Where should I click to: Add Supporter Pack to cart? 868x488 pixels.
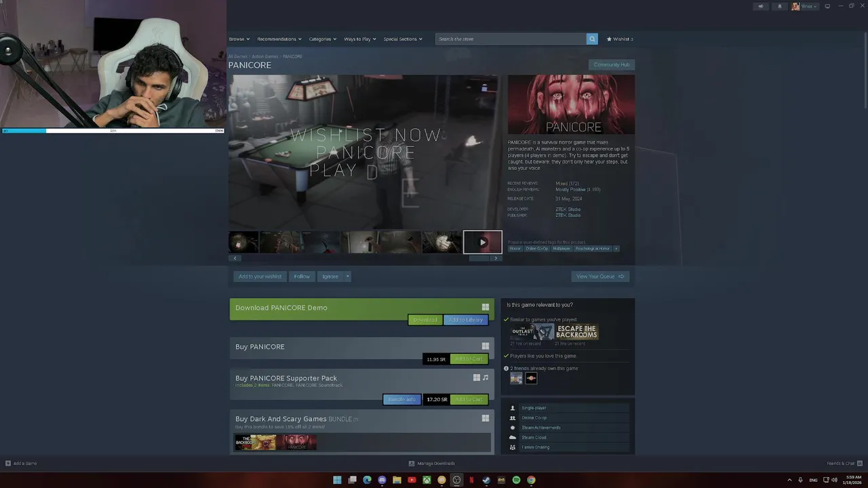[x=469, y=400]
